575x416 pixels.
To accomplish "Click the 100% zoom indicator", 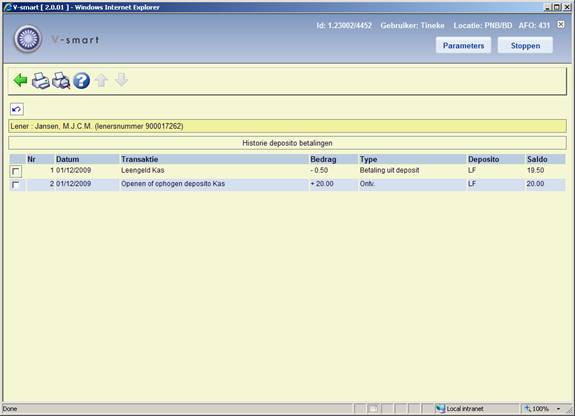I will pos(538,409).
